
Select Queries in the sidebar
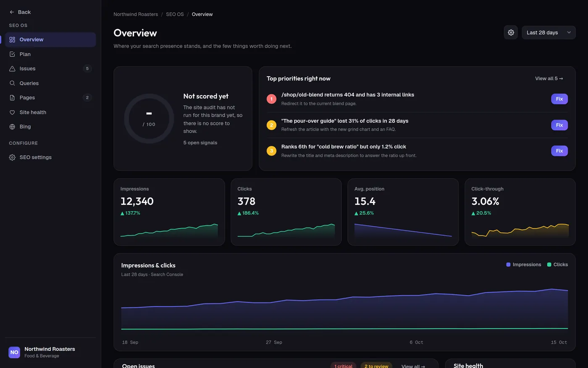pyautogui.click(x=50, y=83)
